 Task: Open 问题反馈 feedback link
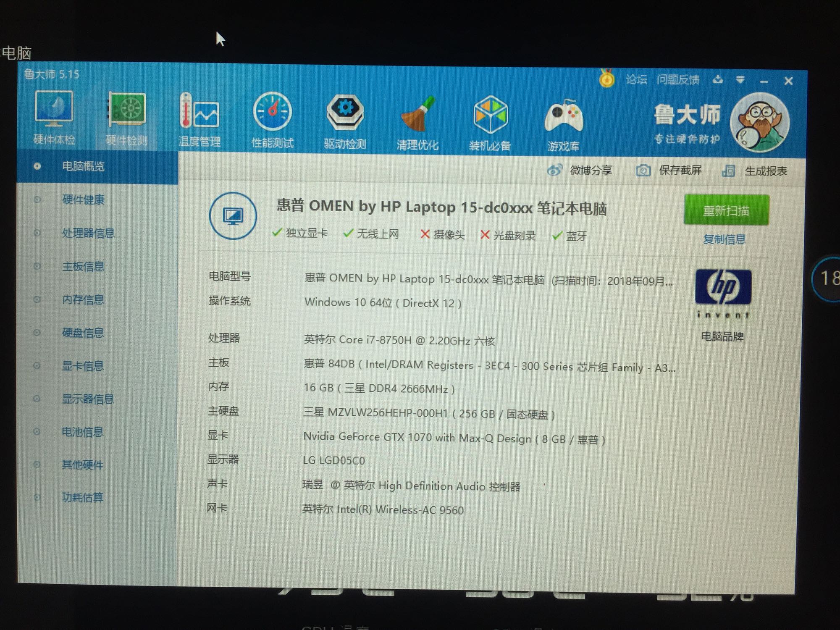coord(678,80)
